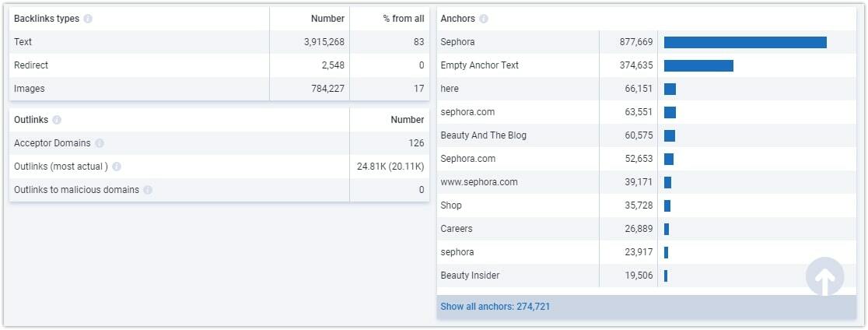Select the Beauty And The Blog anchor row
Viewport: 868px width, 330px height.
pos(646,135)
